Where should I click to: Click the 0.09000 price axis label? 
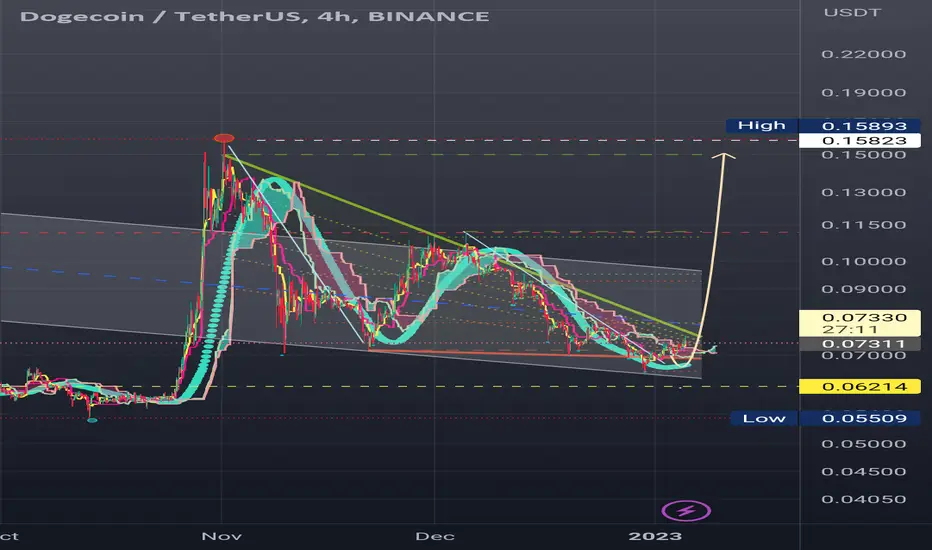click(x=864, y=290)
